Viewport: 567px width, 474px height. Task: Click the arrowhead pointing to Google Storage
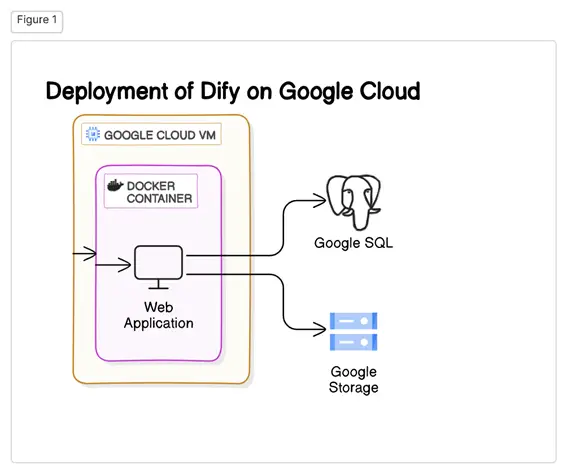[x=320, y=329]
